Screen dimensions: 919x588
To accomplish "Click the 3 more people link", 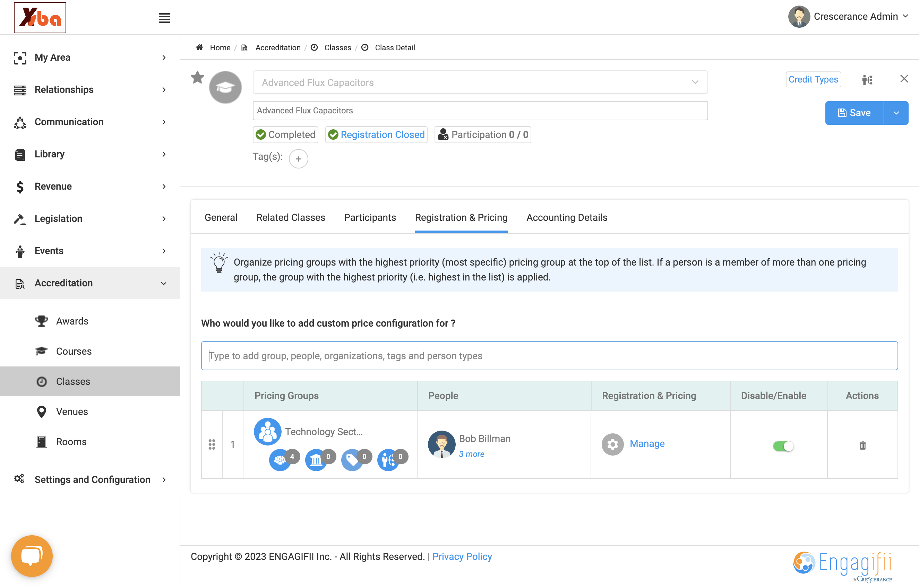I will point(472,454).
